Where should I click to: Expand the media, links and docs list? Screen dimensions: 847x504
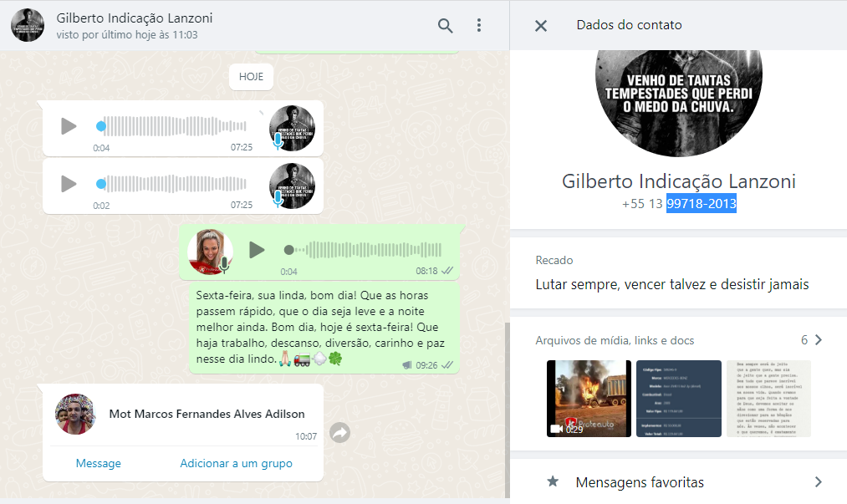click(x=818, y=340)
